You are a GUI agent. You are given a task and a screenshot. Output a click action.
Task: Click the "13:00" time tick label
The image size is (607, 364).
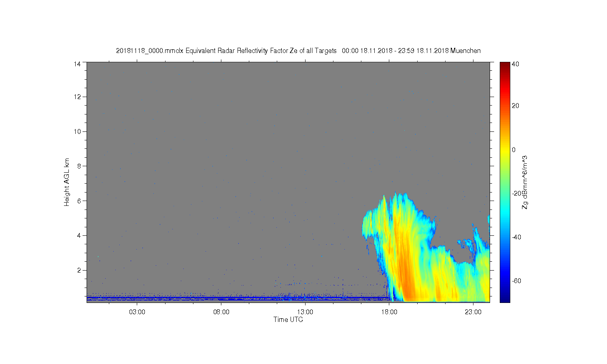click(305, 312)
